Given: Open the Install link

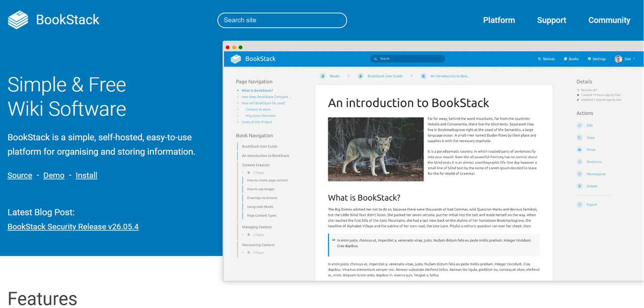Looking at the screenshot, I should tap(87, 175).
